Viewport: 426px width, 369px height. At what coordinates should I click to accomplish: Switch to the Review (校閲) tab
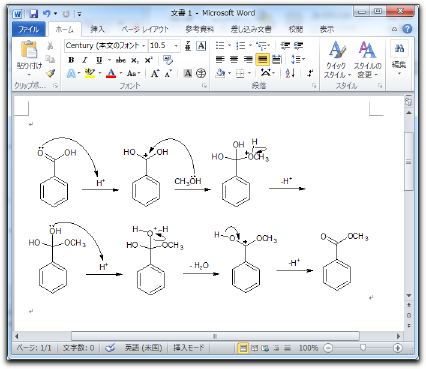[295, 29]
